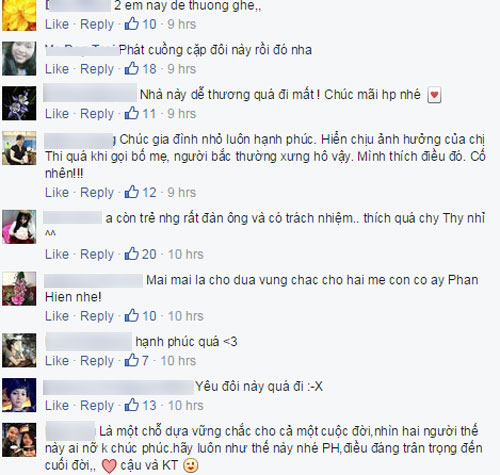Open pink flowers avatar of 'Mai mai' commenter

(x=19, y=288)
